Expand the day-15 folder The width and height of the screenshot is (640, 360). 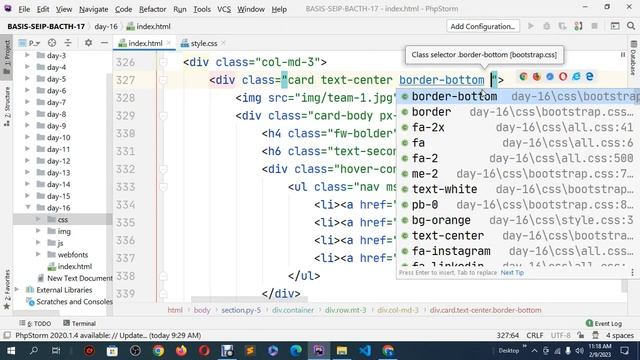[x=27, y=196]
